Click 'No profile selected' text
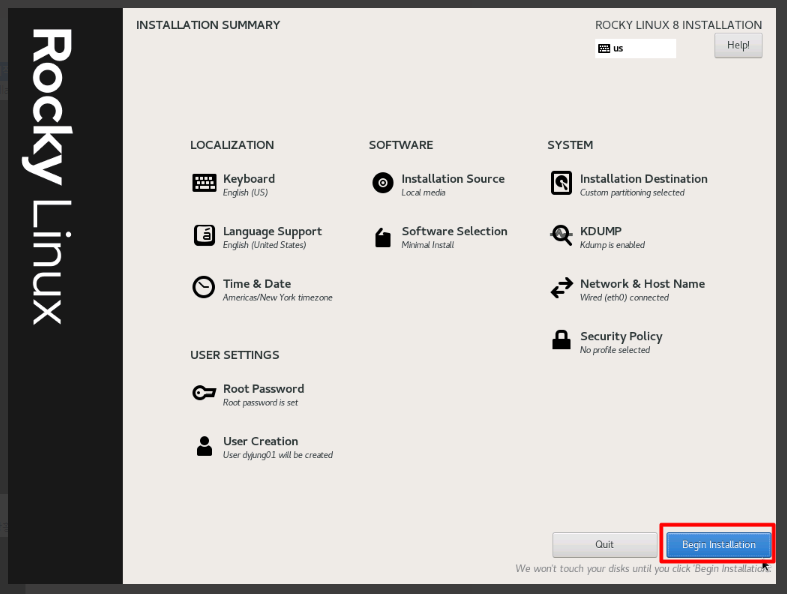Screen dimensions: 787x594 tap(615, 350)
